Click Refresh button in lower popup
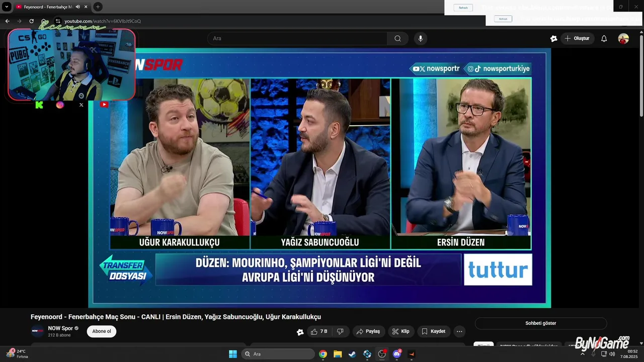 point(503,19)
